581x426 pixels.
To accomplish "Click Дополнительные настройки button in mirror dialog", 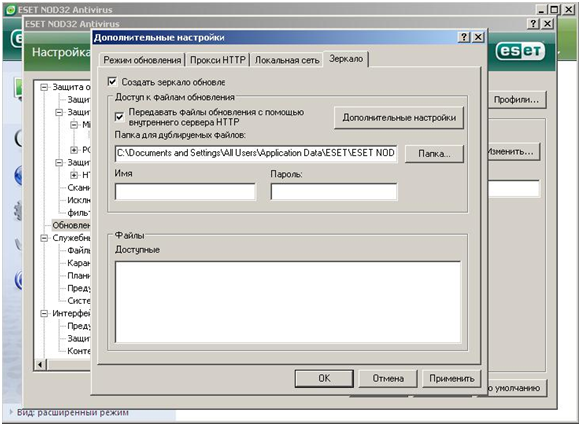I will pos(399,118).
